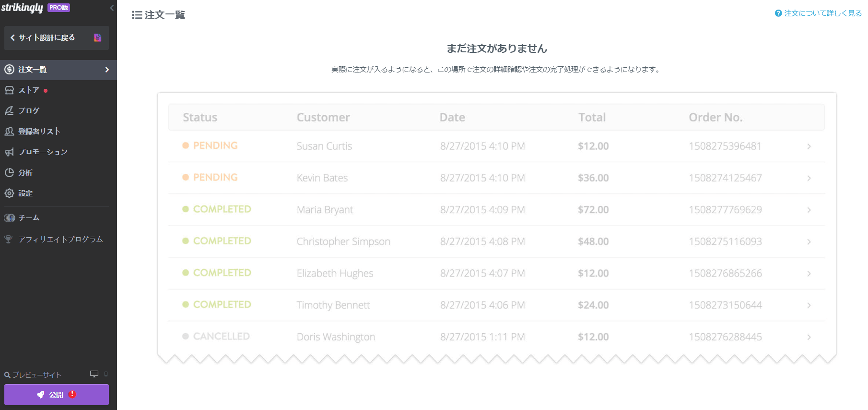Screen dimensions: 868x410
Task: Click the strikingly logo
Action: (22, 8)
